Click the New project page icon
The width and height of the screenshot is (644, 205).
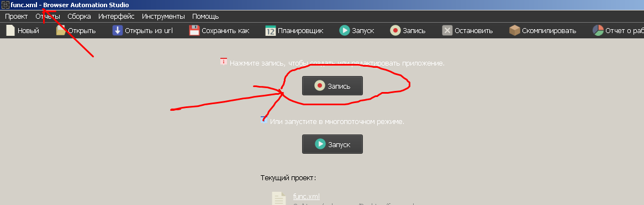[10, 30]
